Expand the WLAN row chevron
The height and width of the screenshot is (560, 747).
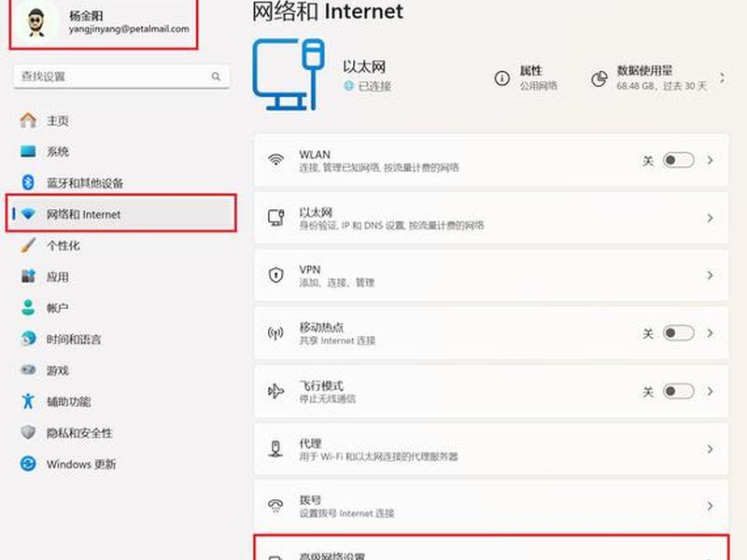(x=710, y=160)
